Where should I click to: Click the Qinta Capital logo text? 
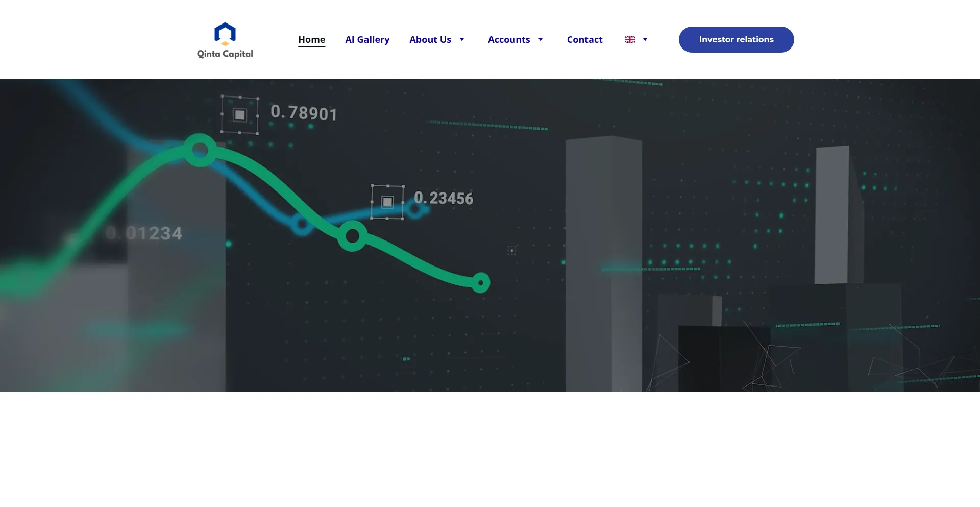225,54
